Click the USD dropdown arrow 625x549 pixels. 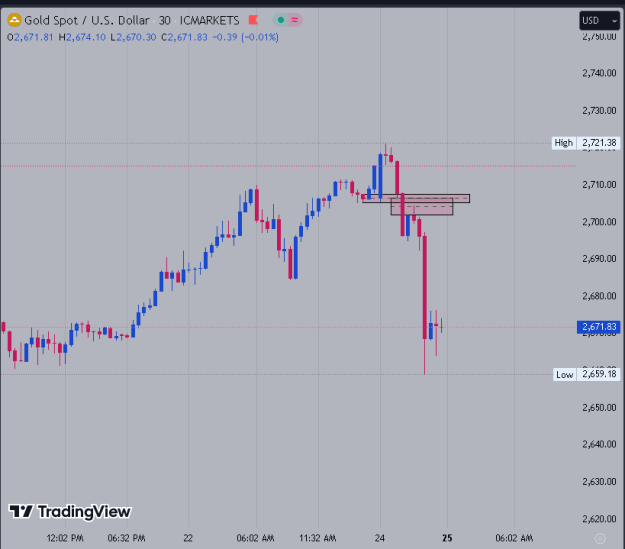pos(614,21)
